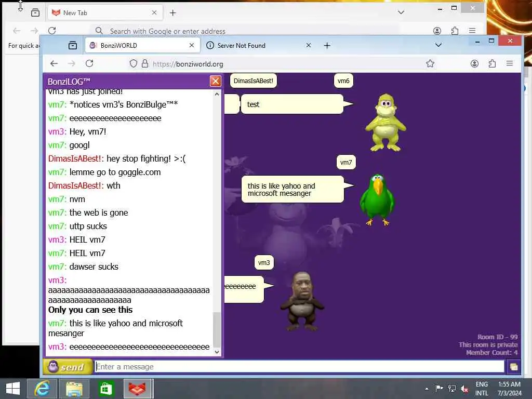Open File Explorer from the taskbar

click(74, 389)
